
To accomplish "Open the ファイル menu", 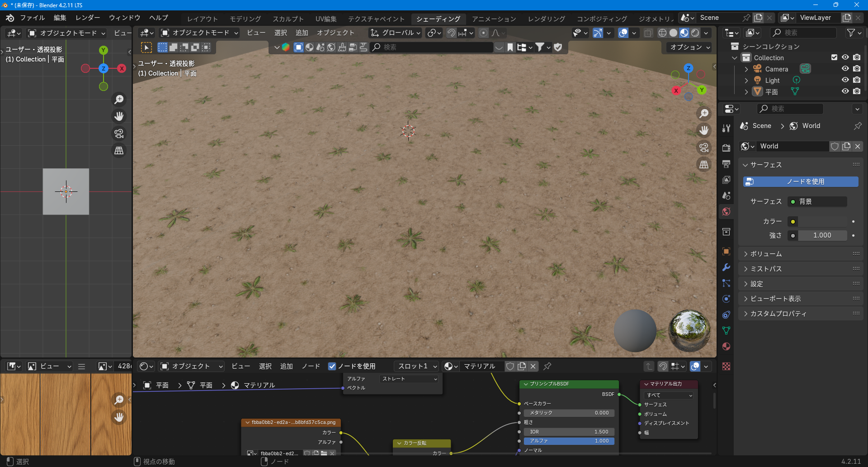I will click(x=32, y=18).
